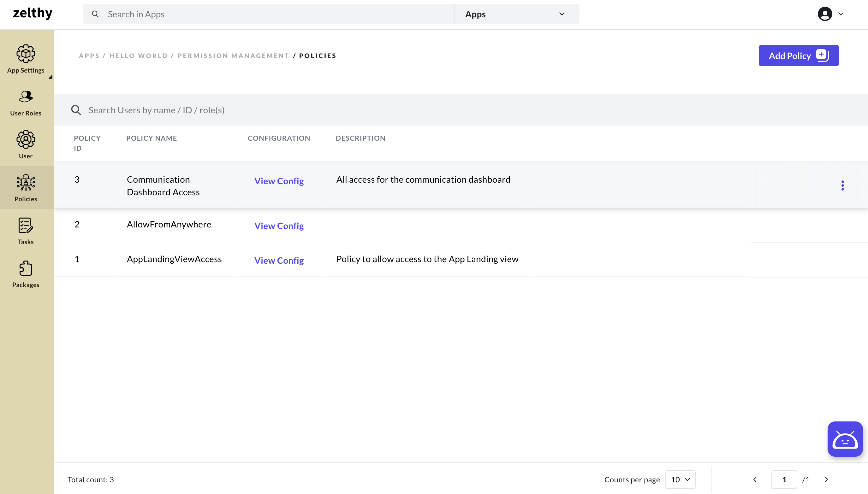The image size is (868, 494).
Task: Click Total count: 3 label
Action: 91,479
